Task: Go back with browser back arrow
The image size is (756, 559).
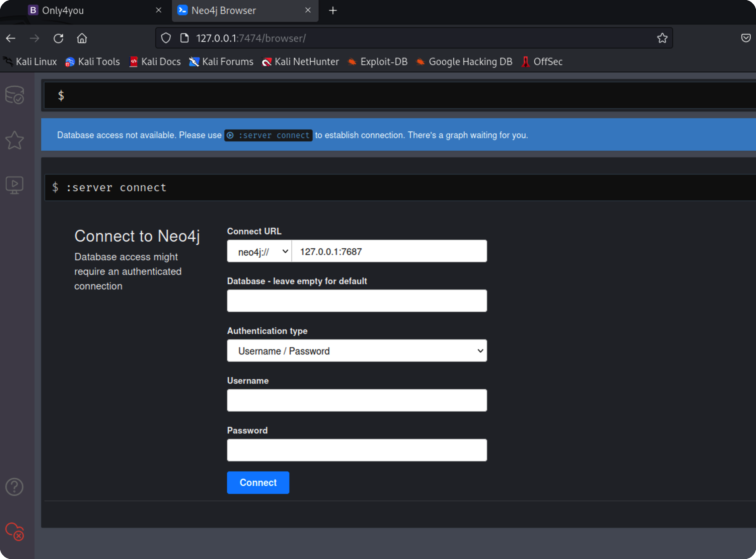Action: coord(11,38)
